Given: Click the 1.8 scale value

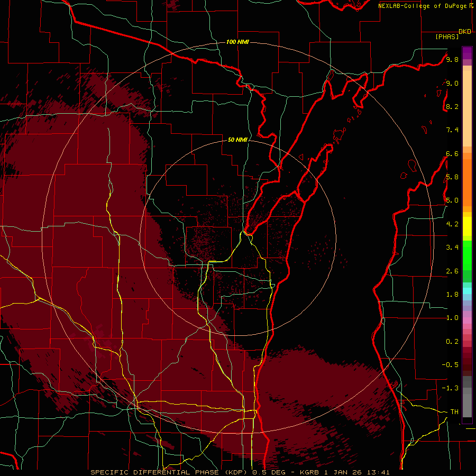Looking at the screenshot, I should click(x=452, y=294).
